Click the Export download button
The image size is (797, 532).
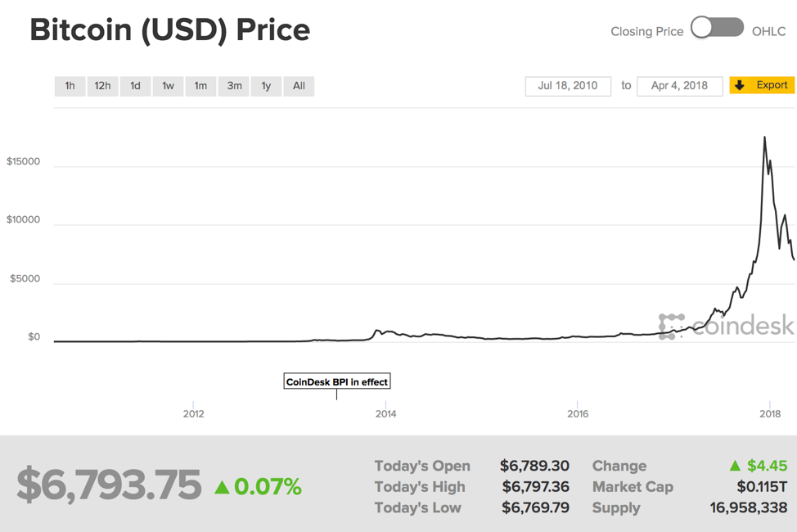(762, 85)
